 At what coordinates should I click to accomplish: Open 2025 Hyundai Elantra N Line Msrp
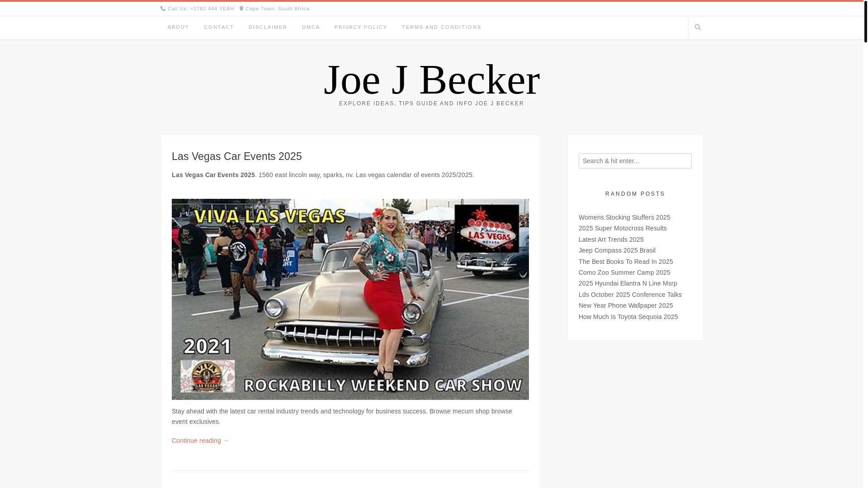628,283
